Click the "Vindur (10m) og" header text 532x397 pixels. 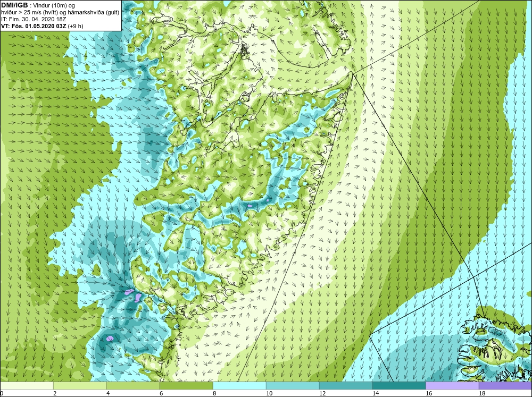[x=54, y=5]
